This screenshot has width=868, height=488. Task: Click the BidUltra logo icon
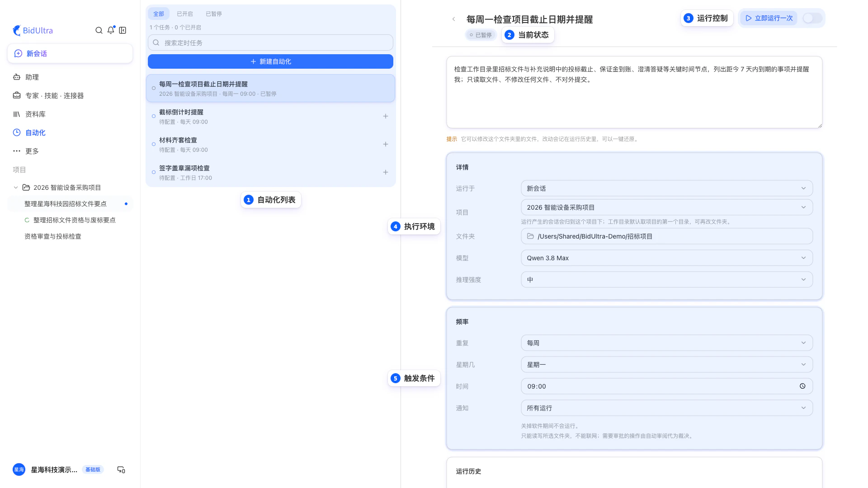click(x=17, y=30)
